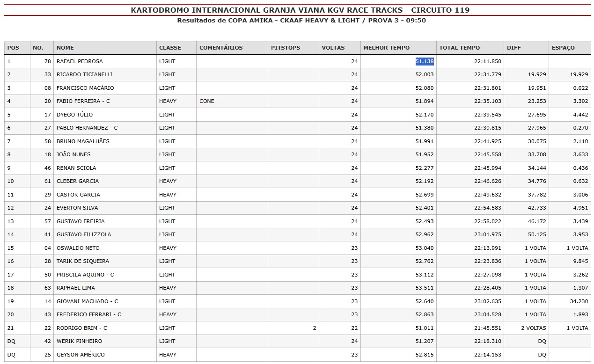Click the TOTAL TEMPO column header
Viewport: 594px width, 364px height.
pyautogui.click(x=470, y=48)
